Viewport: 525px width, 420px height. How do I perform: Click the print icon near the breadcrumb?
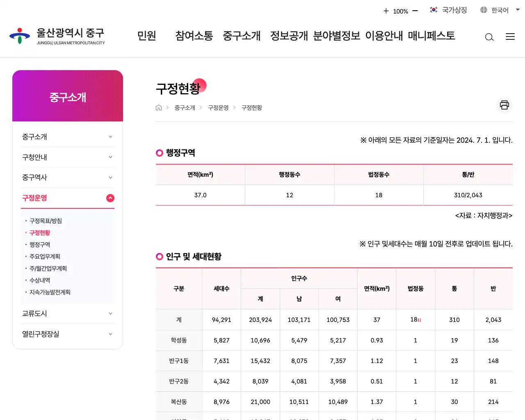[504, 105]
